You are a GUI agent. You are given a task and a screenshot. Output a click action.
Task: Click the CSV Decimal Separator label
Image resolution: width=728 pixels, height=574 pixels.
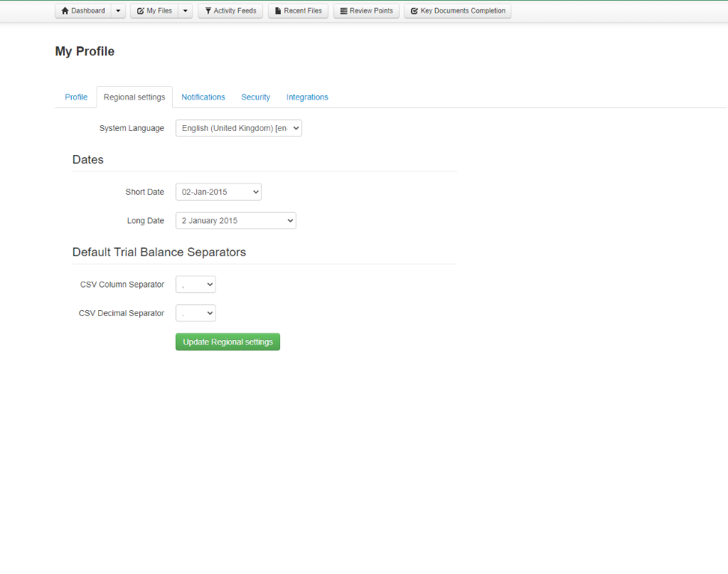pos(121,313)
